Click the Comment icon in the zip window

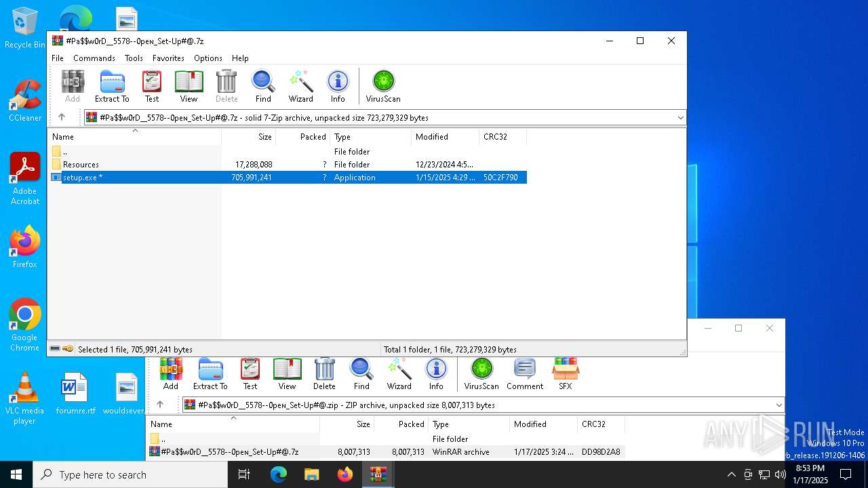pyautogui.click(x=525, y=373)
